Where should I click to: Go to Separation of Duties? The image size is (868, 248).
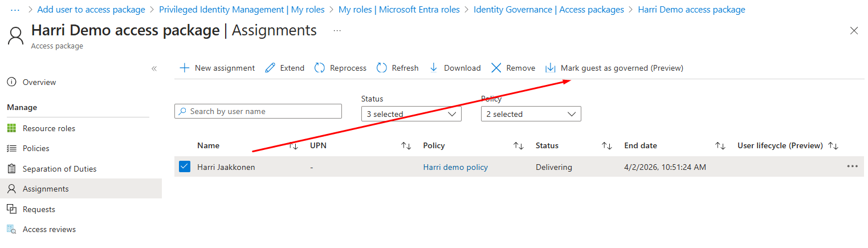click(x=59, y=169)
